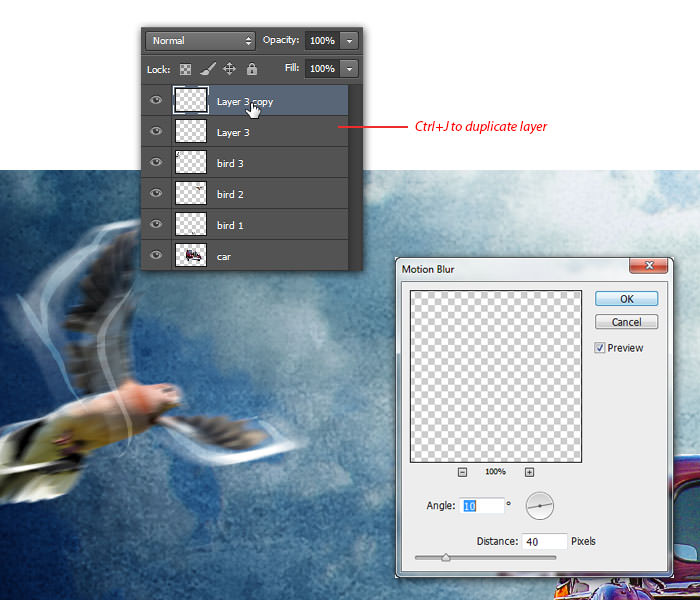Screen dimensions: 700x600
Task: Select the bird 3 layer name
Action: pyautogui.click(x=230, y=163)
